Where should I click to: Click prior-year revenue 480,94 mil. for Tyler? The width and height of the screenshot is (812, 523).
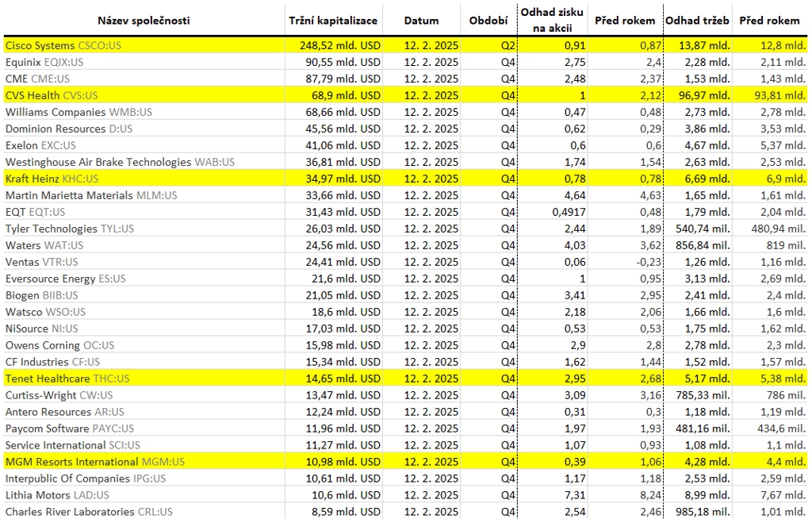[779, 229]
